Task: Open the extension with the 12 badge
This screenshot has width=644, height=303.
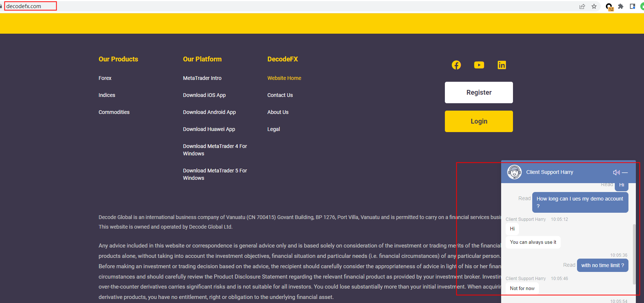Action: coord(609,7)
